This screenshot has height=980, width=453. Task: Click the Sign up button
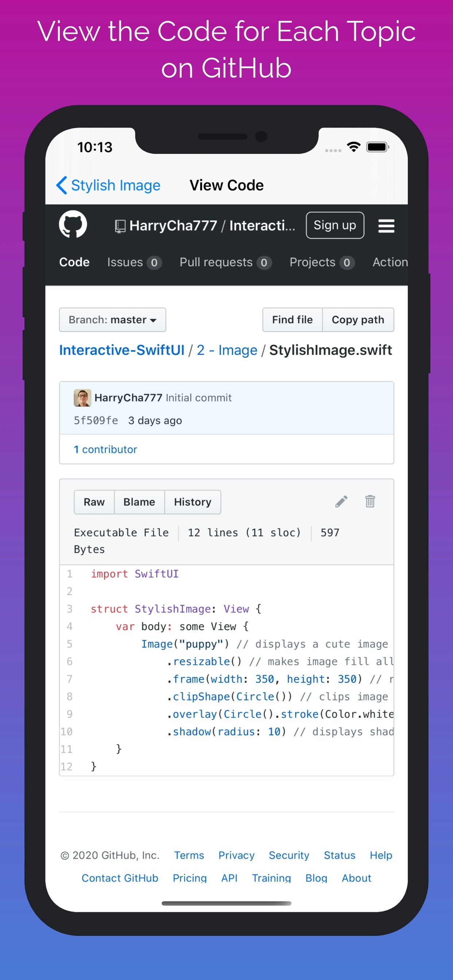[x=334, y=225]
